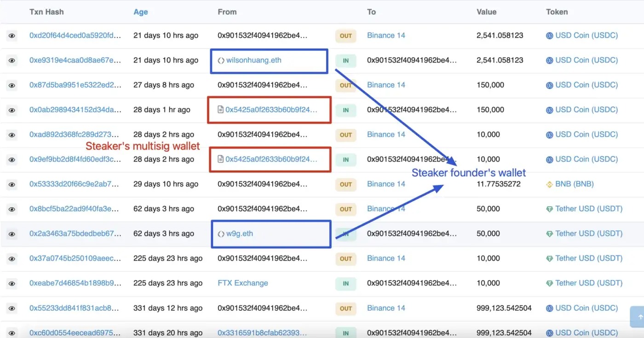Open transaction 0xc60d0554eecead6975 hash

75,333
